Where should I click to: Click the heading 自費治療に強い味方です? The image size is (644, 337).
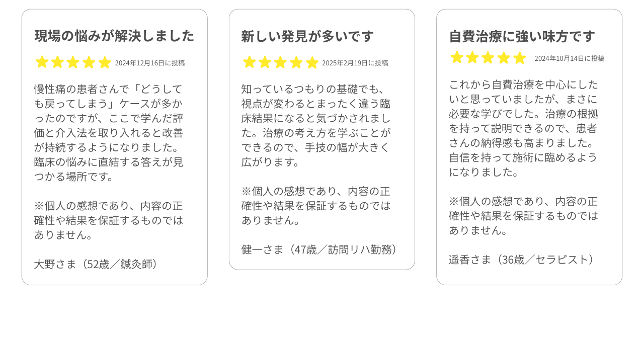522,36
